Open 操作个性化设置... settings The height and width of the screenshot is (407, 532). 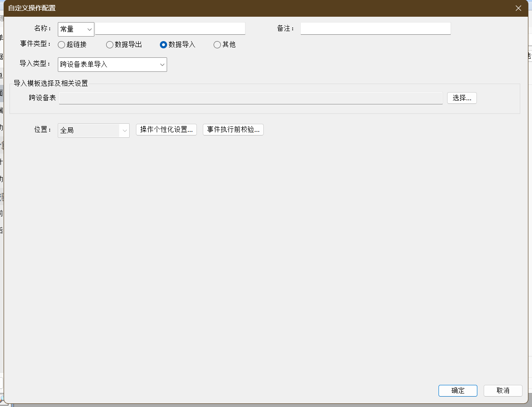coord(166,130)
